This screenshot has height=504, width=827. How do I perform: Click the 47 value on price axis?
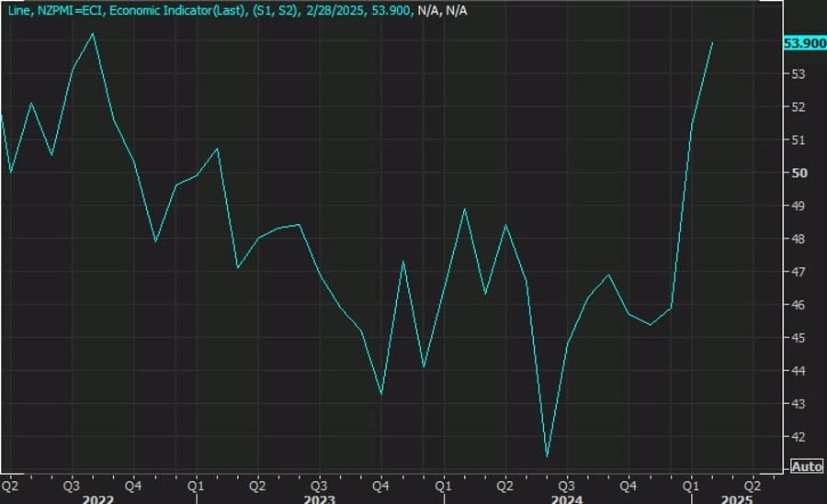click(799, 272)
